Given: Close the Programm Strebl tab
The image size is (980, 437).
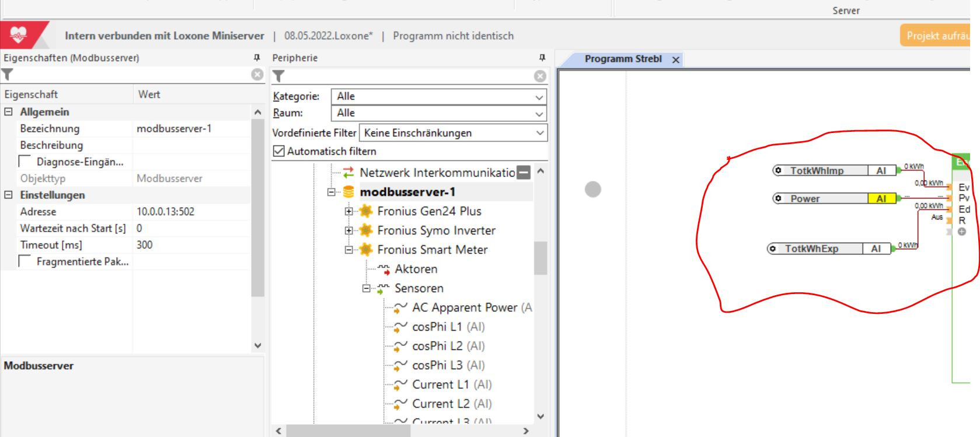Looking at the screenshot, I should (676, 60).
